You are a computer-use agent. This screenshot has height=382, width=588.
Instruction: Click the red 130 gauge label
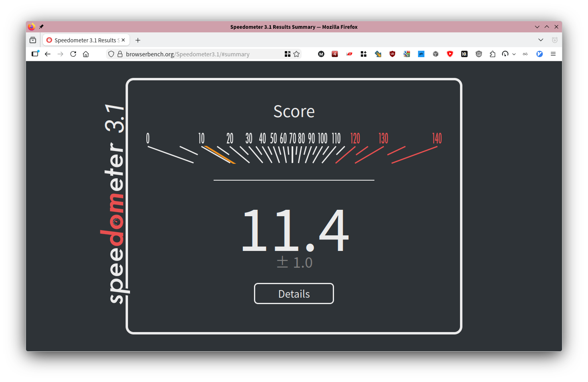[383, 139]
